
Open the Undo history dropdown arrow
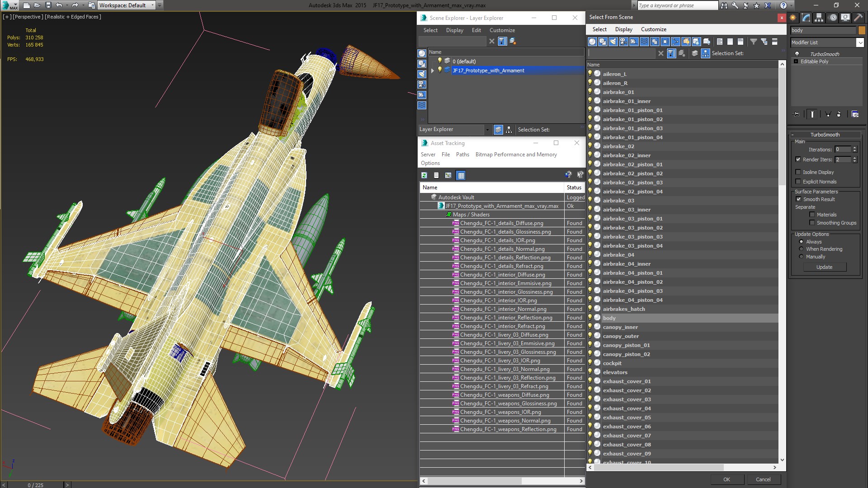pos(67,5)
